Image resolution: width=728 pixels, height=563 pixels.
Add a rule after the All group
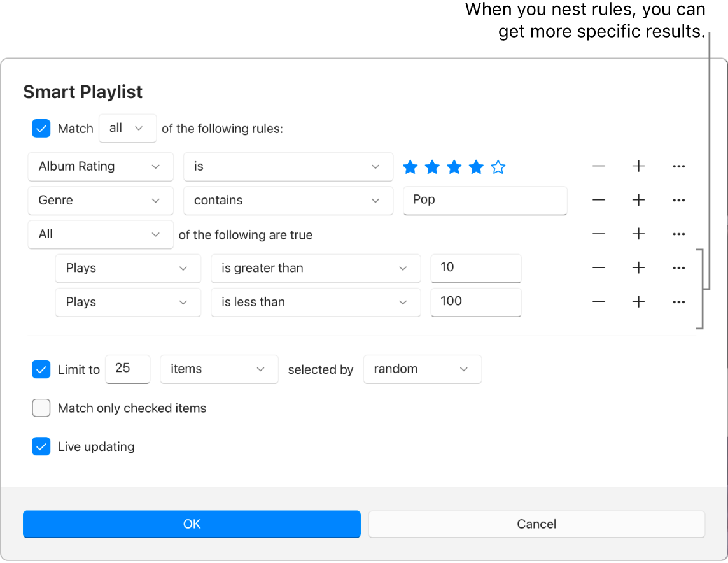(638, 234)
